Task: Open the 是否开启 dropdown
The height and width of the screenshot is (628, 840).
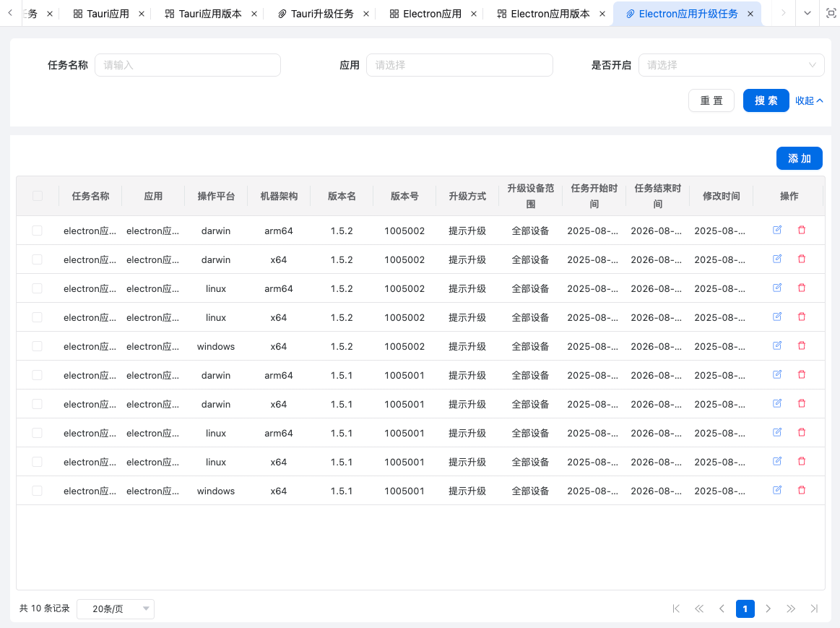Action: pyautogui.click(x=731, y=65)
